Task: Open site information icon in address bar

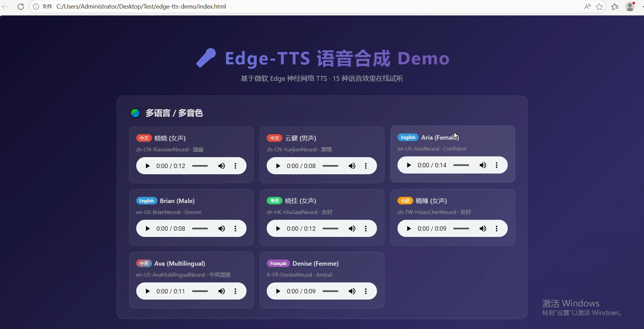Action: point(36,7)
